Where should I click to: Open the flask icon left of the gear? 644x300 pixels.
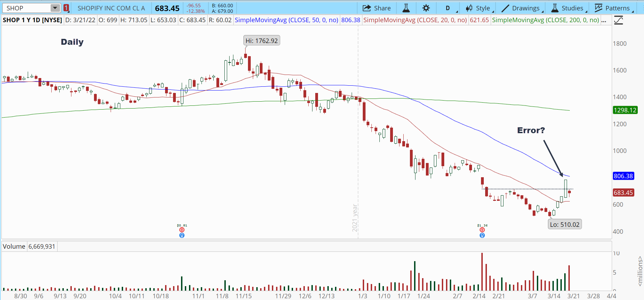click(x=406, y=8)
